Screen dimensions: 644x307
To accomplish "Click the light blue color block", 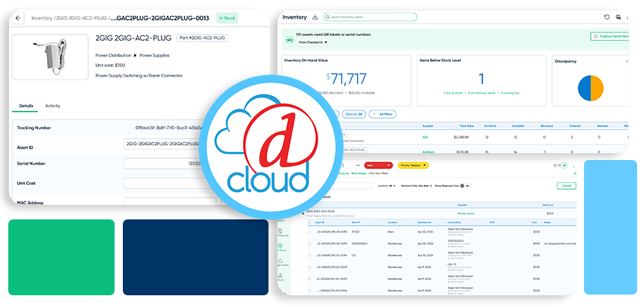I will click(x=610, y=228).
